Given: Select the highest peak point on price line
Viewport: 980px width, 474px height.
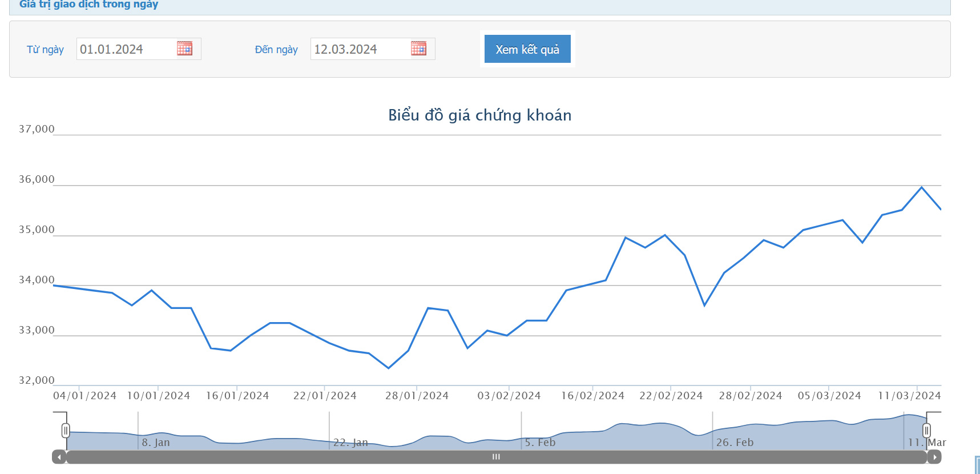Looking at the screenshot, I should [x=921, y=187].
